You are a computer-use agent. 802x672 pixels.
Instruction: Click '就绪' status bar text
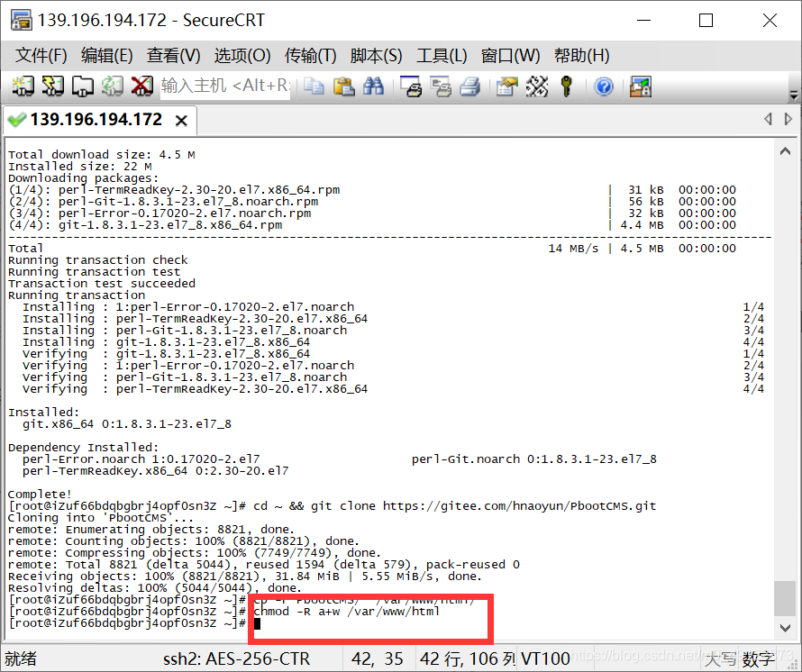click(x=21, y=658)
